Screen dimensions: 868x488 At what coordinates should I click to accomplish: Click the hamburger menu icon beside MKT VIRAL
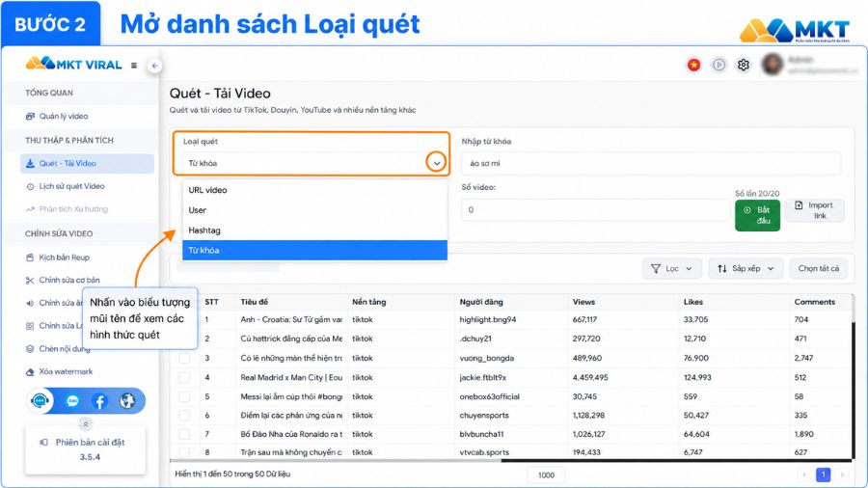[x=134, y=66]
